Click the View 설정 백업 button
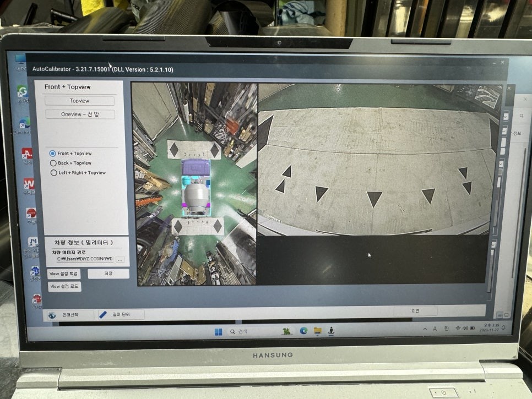This screenshot has height=399, width=532. pos(64,274)
